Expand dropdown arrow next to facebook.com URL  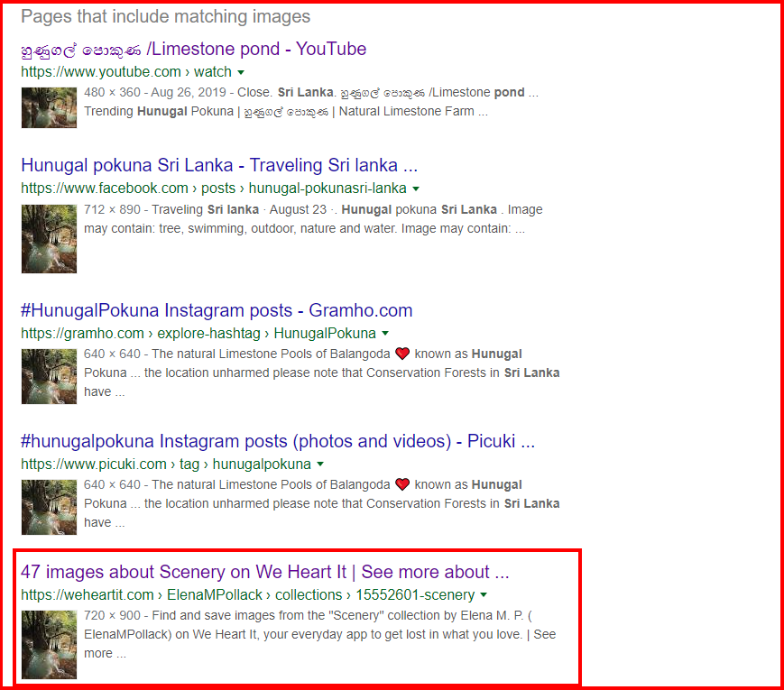[416, 189]
